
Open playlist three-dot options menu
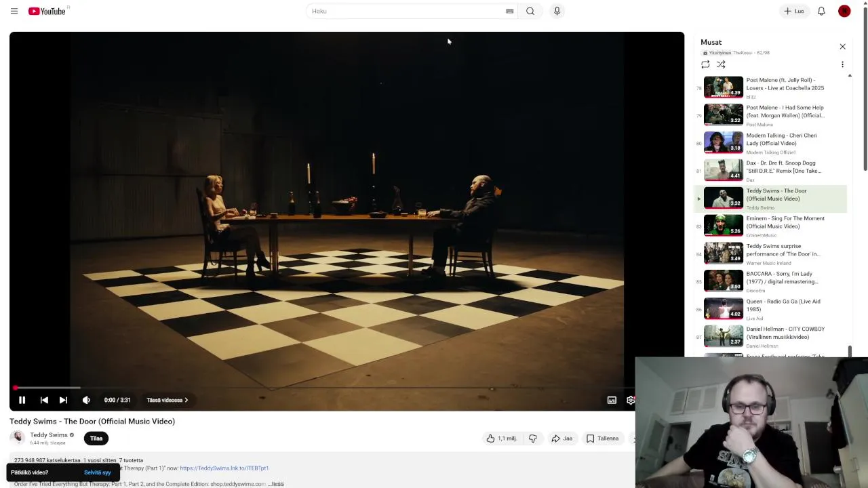pyautogui.click(x=842, y=64)
